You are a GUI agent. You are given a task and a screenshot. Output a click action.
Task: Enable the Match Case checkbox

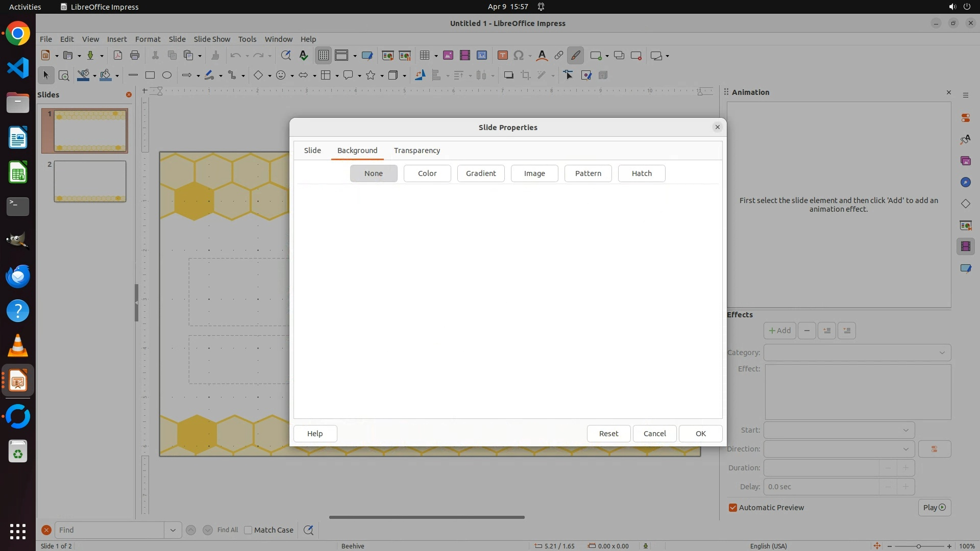point(248,530)
